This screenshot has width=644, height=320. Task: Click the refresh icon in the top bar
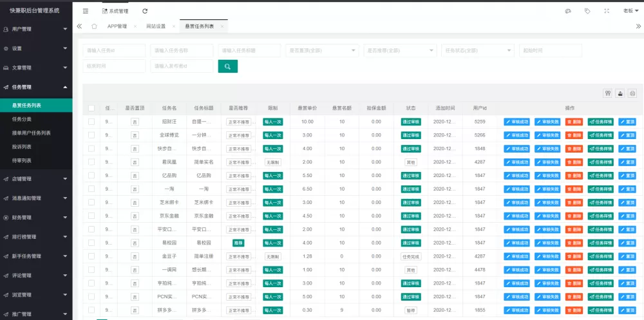pos(145,11)
